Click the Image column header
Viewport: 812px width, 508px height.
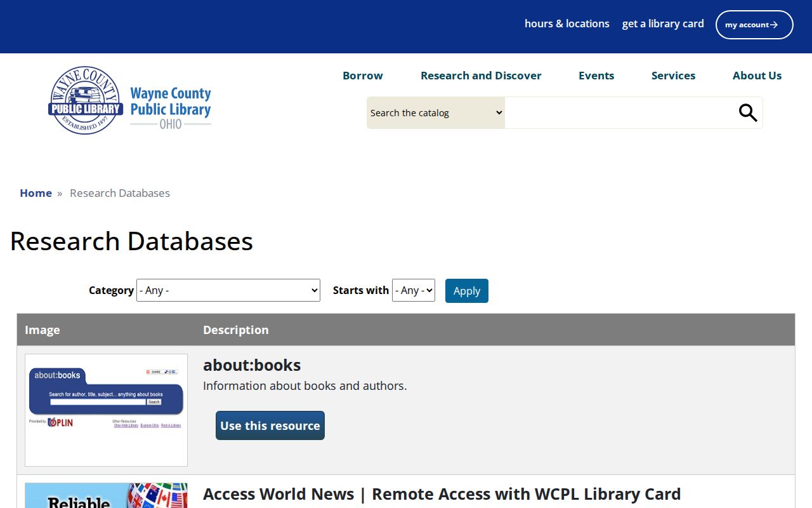[x=43, y=330]
